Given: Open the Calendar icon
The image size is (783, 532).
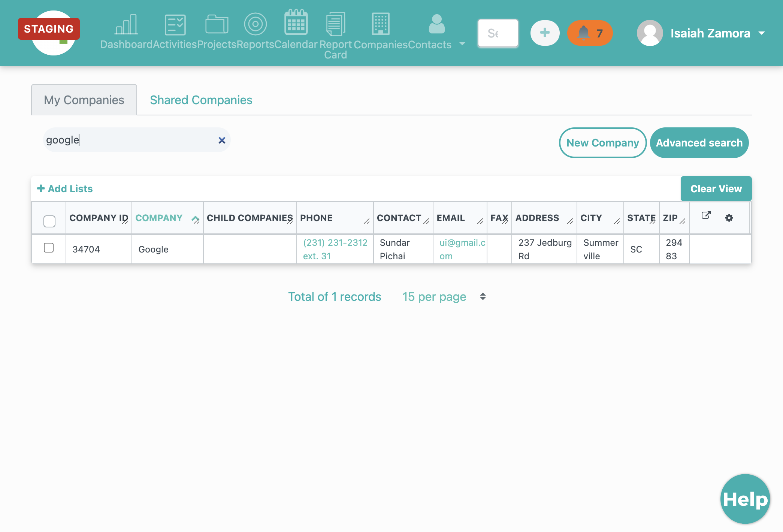Looking at the screenshot, I should 296,22.
